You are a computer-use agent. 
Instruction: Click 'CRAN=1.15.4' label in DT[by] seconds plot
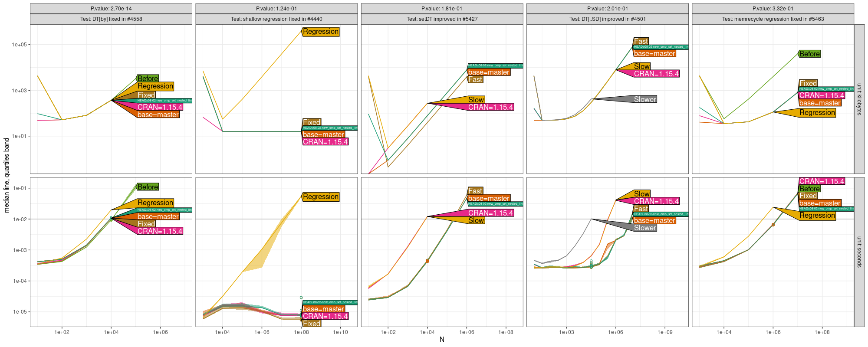[x=160, y=231]
